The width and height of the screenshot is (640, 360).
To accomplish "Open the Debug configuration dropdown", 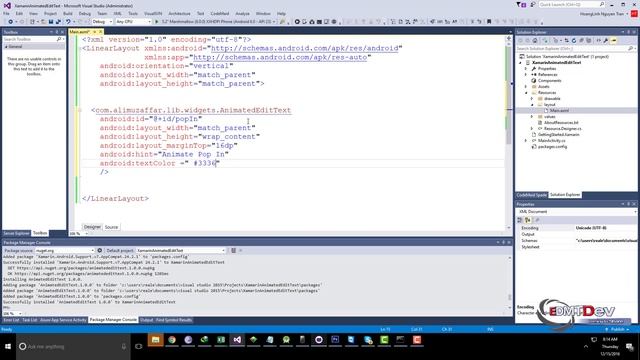I will (102, 22).
